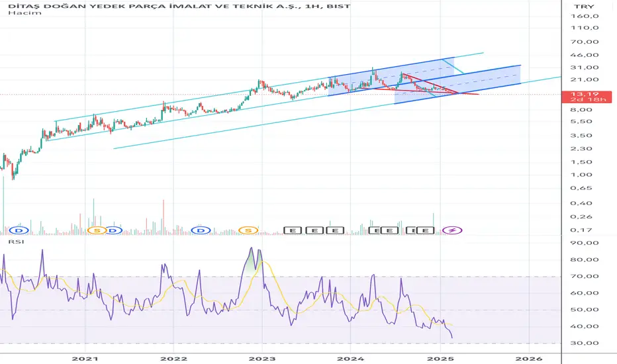Open the purple lightning event marker
Image resolution: width=617 pixels, height=364 pixels.
click(x=452, y=230)
